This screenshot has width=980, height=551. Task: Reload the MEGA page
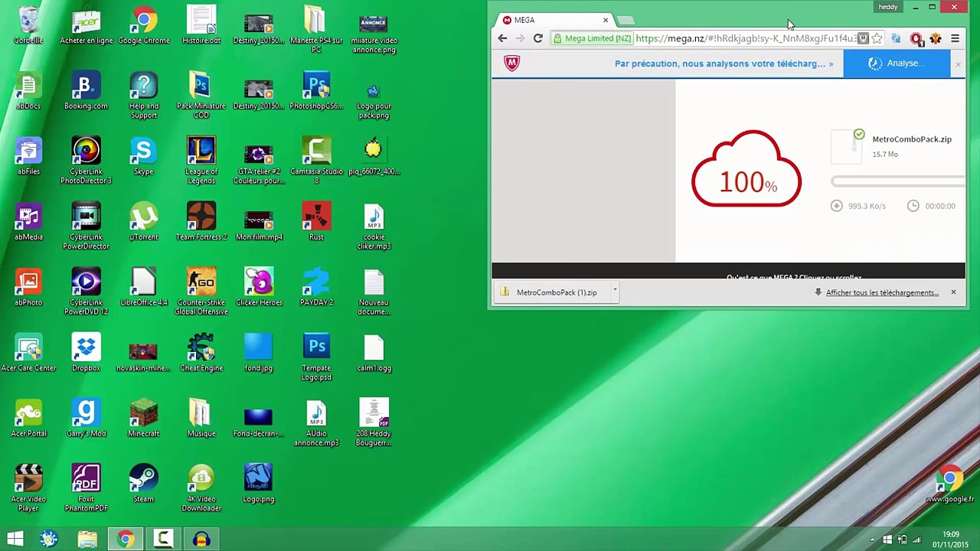537,38
